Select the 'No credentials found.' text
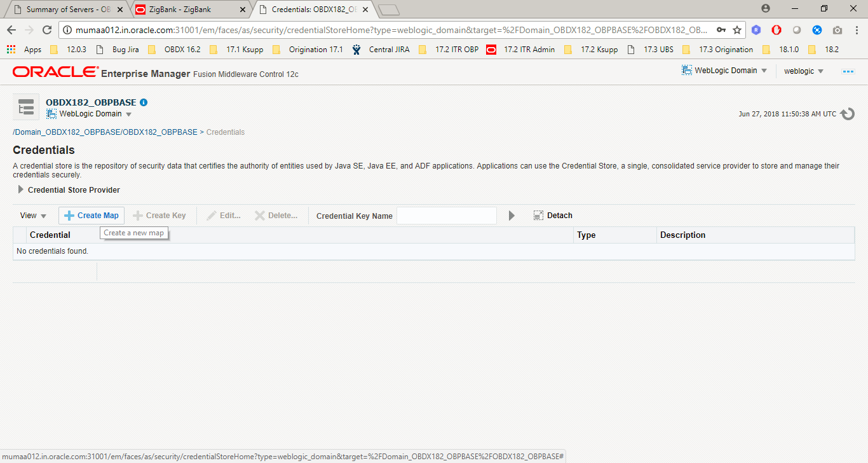This screenshot has width=868, height=463. point(52,251)
